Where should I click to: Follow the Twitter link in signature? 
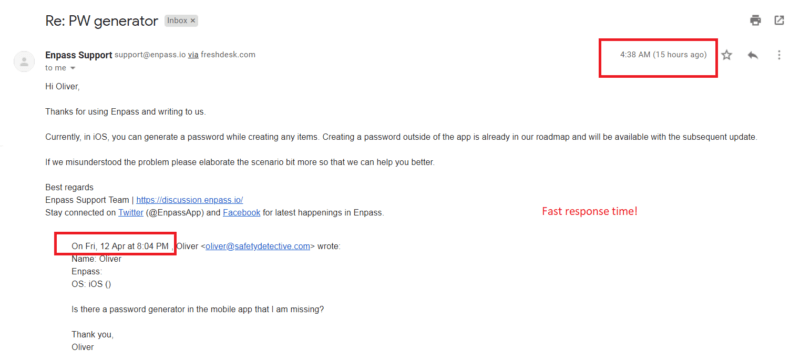tap(131, 213)
